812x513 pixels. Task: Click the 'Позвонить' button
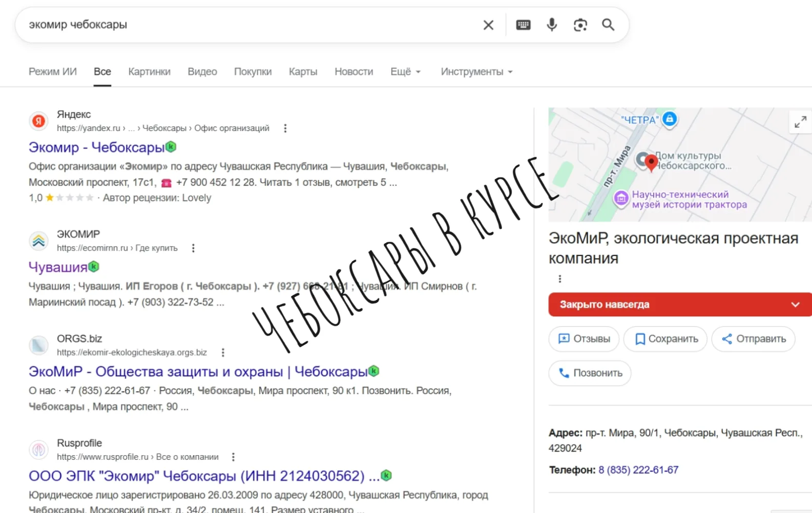(590, 373)
